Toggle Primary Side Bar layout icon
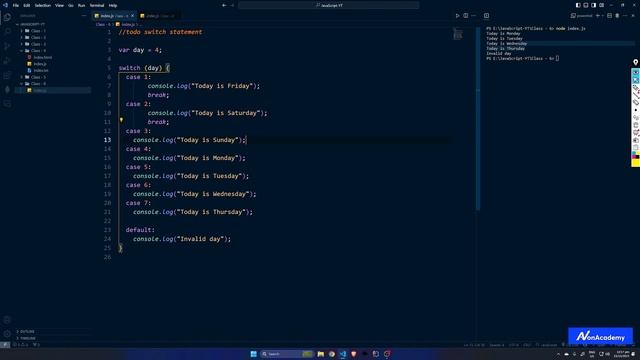 click(x=578, y=5)
